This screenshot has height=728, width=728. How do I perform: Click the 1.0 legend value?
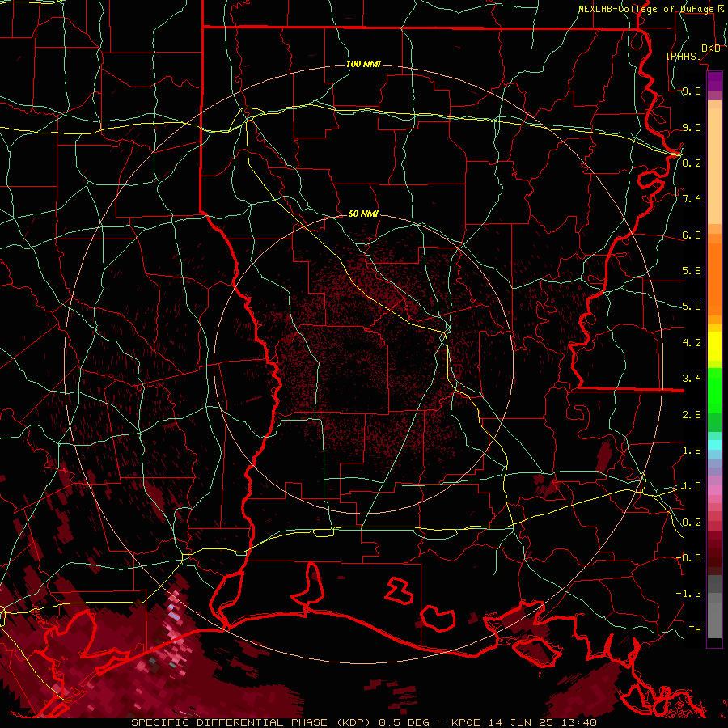pyautogui.click(x=692, y=486)
